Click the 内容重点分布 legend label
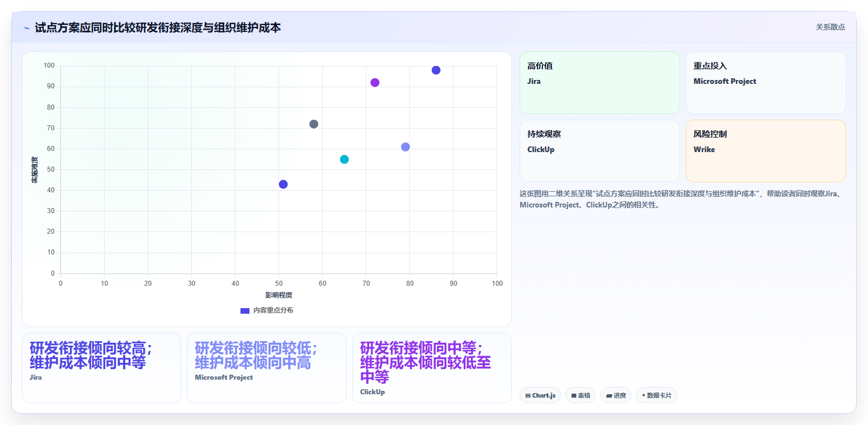This screenshot has height=425, width=868. click(273, 310)
